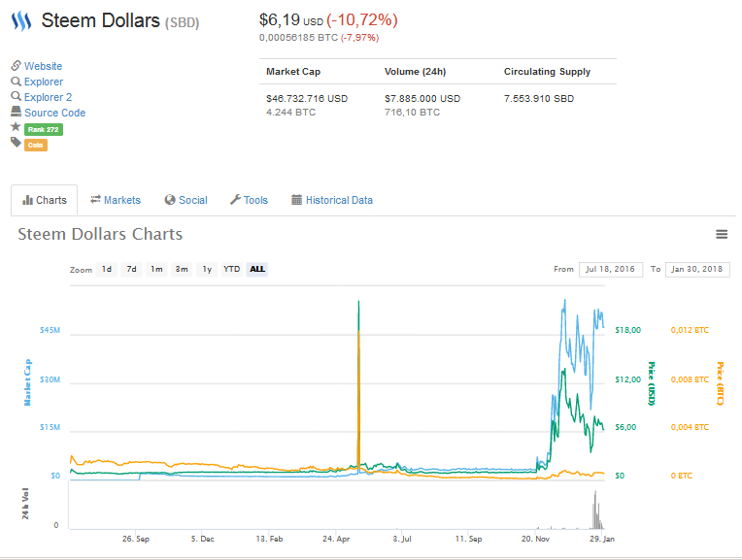Click the exchange arrows icon on Markets tab

(x=95, y=199)
